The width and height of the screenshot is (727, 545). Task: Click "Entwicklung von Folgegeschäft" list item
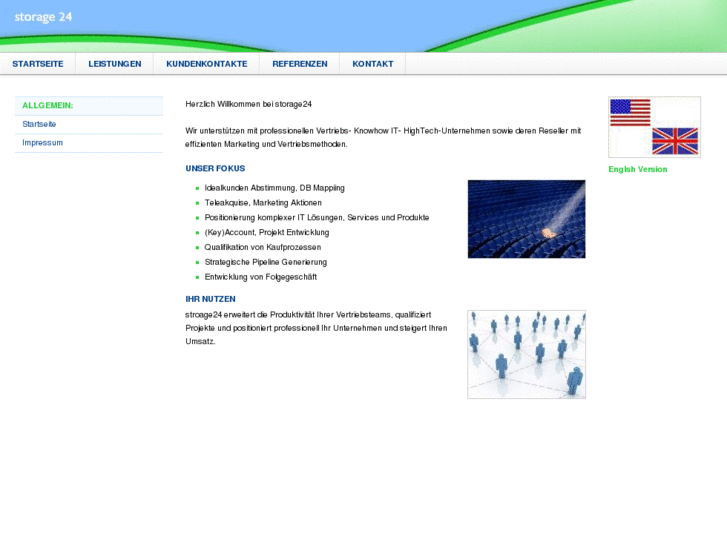click(261, 277)
